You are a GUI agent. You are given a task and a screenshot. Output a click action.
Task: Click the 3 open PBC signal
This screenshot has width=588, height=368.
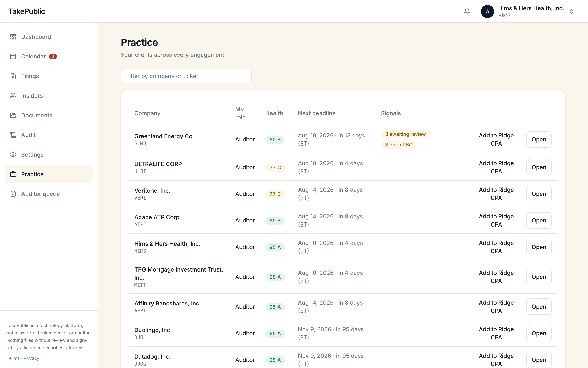pyautogui.click(x=399, y=145)
